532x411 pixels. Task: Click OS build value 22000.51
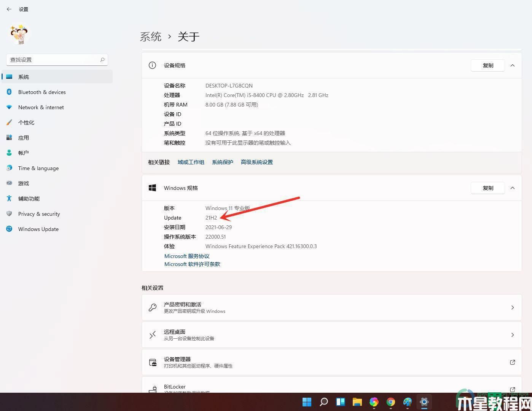(x=216, y=237)
